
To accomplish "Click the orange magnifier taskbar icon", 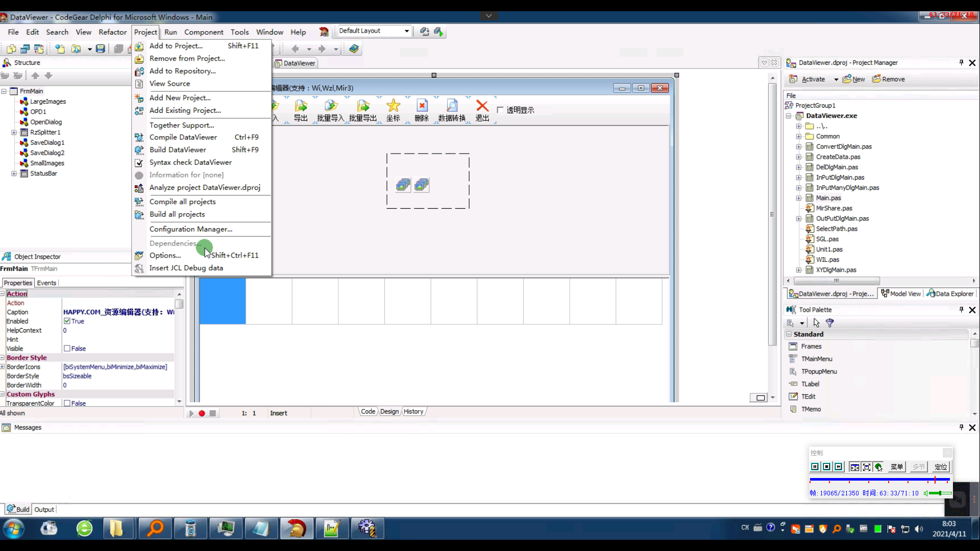I will [x=155, y=529].
